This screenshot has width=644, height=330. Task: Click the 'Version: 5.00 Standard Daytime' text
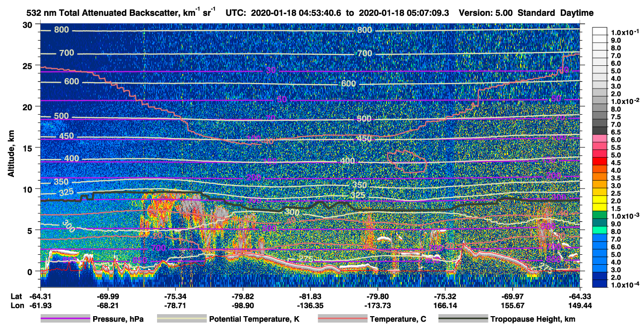pos(526,13)
